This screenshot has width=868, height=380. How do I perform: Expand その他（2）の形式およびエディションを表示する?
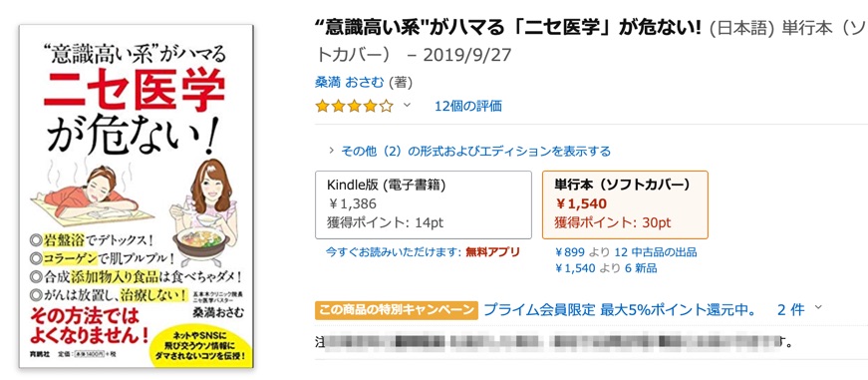(469, 151)
